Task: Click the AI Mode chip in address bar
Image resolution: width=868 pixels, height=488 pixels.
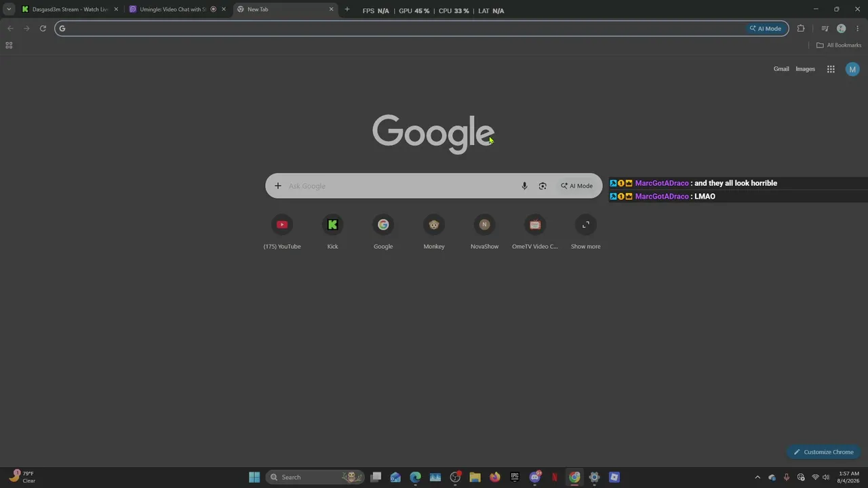Action: 766,28
